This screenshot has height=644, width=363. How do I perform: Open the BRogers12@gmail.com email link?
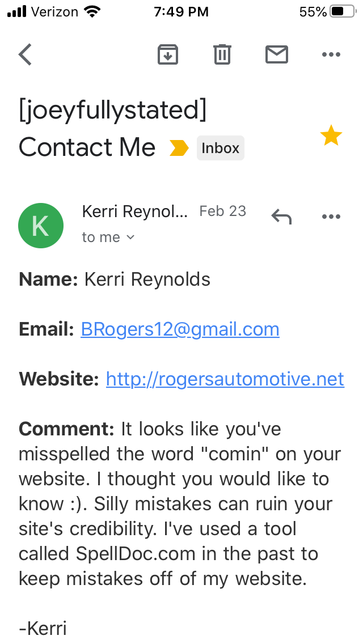(180, 329)
